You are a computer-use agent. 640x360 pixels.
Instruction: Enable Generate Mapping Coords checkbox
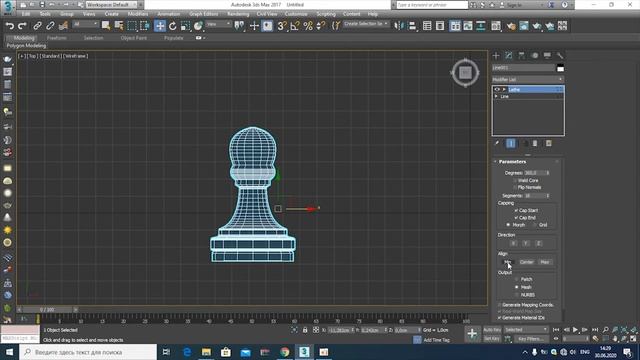point(500,305)
